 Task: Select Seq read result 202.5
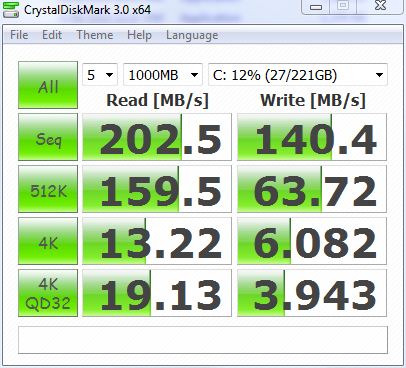pos(157,137)
